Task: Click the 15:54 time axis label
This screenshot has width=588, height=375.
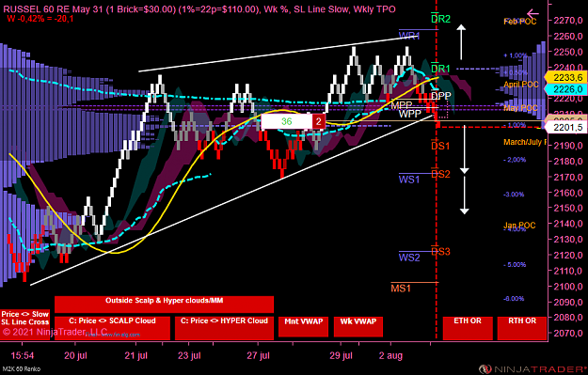Action: point(23,355)
